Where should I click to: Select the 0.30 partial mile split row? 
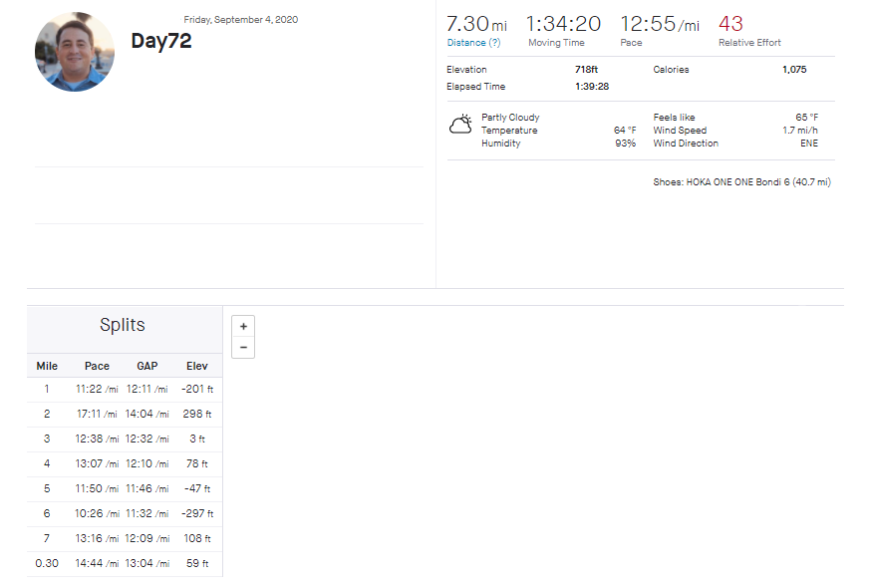125,564
